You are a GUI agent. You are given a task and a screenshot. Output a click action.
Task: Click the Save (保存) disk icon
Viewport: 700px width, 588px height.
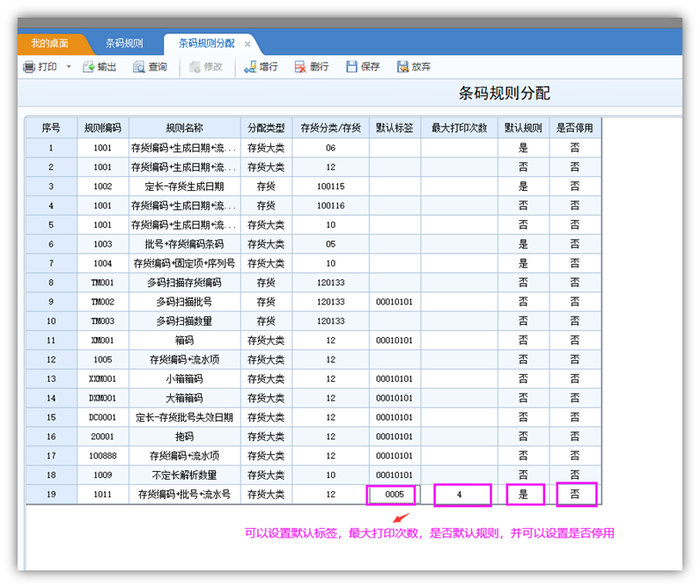352,67
